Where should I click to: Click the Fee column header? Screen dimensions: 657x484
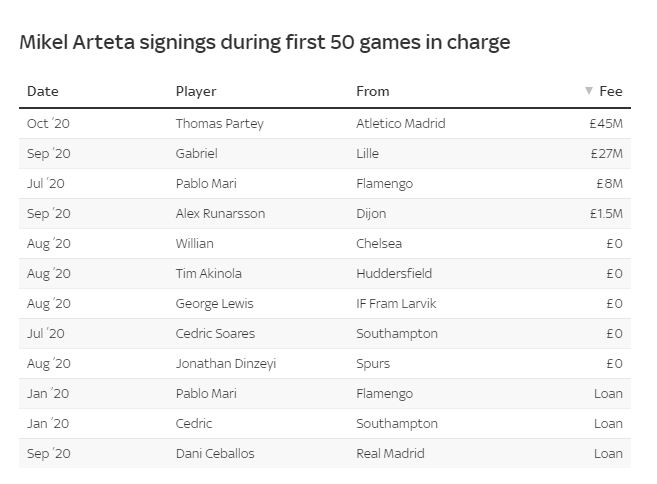(610, 91)
